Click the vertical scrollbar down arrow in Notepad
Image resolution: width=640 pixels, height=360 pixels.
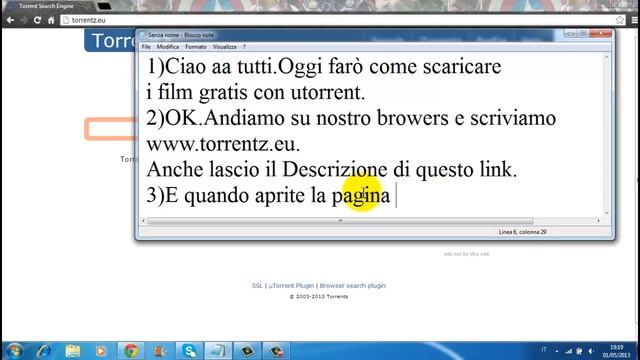coord(607,213)
